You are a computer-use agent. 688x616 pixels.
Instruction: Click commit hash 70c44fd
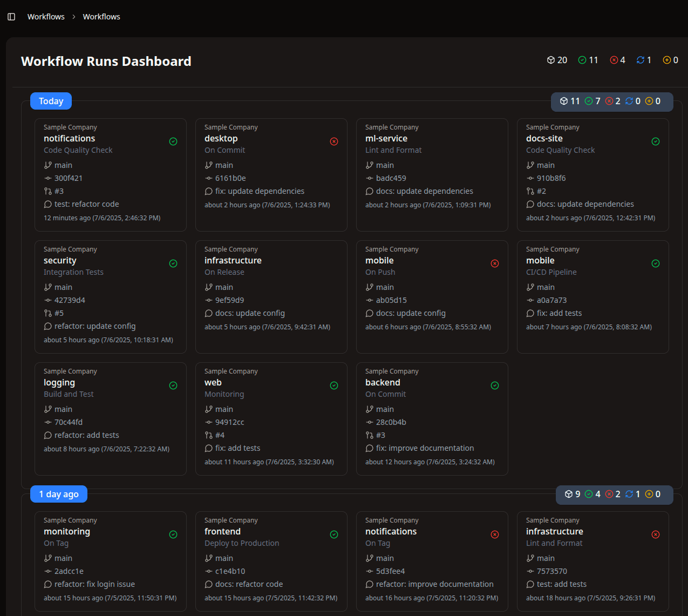coord(69,422)
